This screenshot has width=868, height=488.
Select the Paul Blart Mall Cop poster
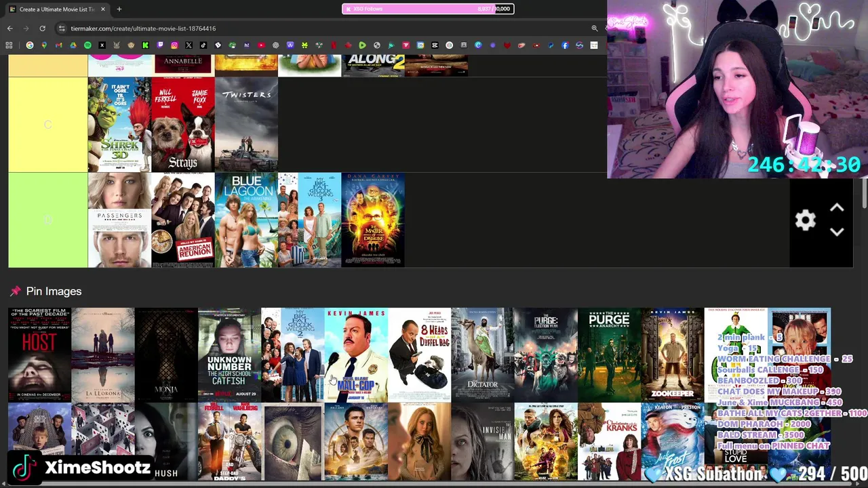click(356, 355)
